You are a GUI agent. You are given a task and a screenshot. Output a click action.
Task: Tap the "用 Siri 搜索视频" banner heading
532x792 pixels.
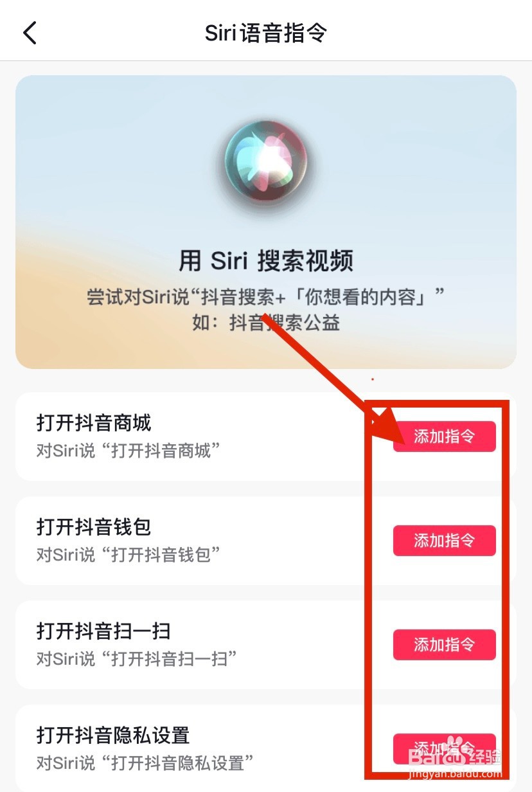point(266,262)
